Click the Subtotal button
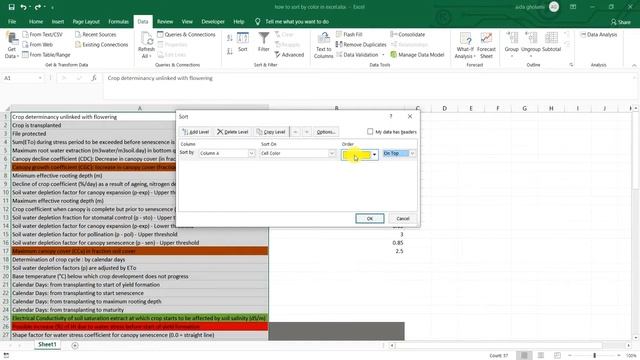Screen dimensions: 640x360 [x=551, y=42]
